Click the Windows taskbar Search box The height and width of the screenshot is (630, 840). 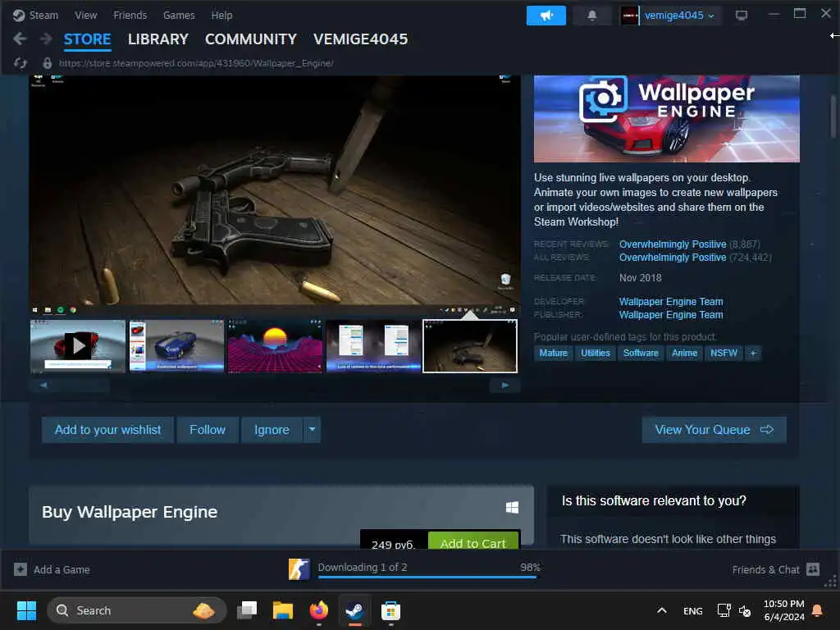(x=137, y=610)
